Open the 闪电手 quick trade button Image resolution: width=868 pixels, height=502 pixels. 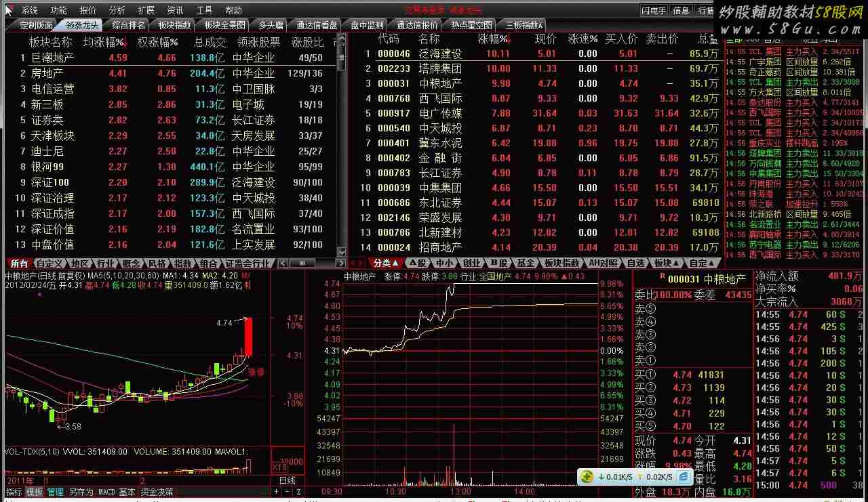(x=654, y=10)
